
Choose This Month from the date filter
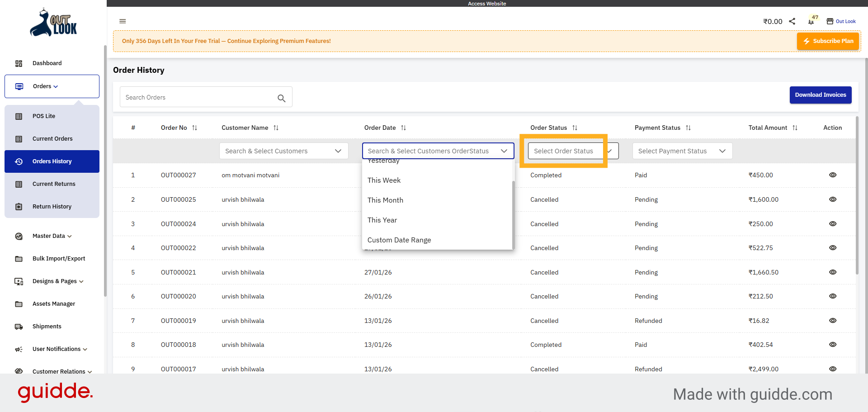point(385,200)
